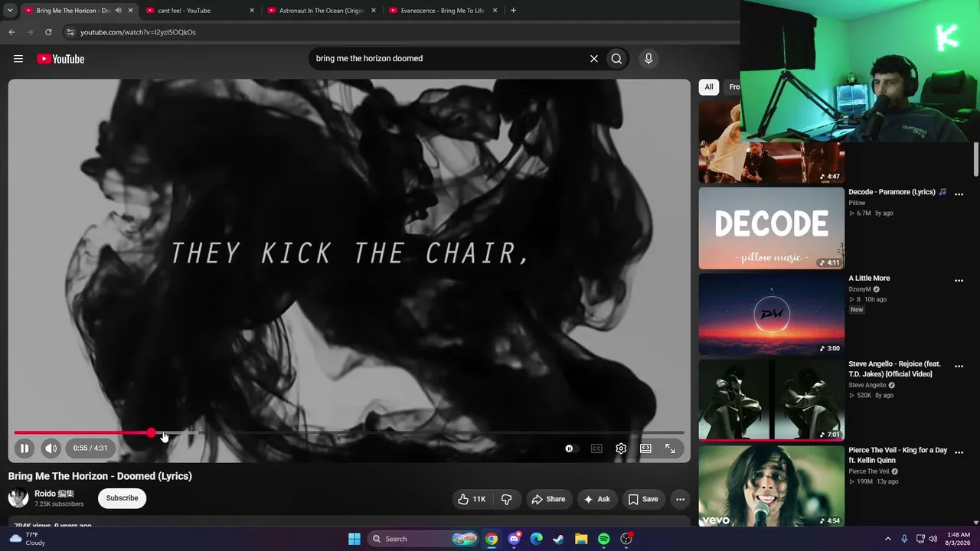The height and width of the screenshot is (551, 980).
Task: Share the Doomed lyrics video
Action: (x=548, y=499)
